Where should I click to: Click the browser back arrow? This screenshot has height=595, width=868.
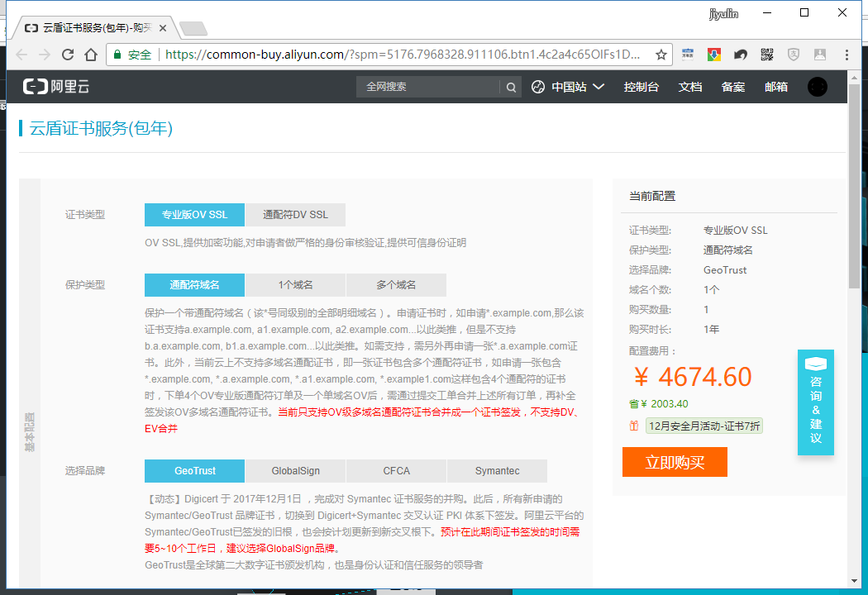[x=21, y=55]
